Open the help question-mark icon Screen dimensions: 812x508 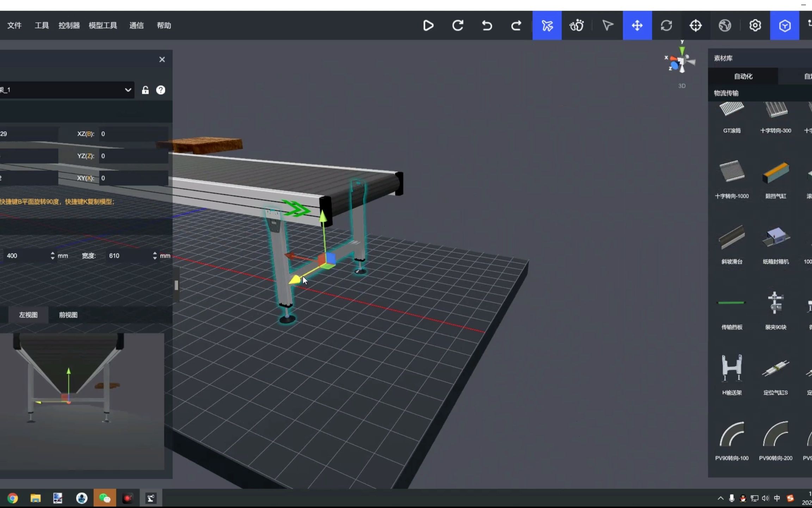tap(161, 90)
